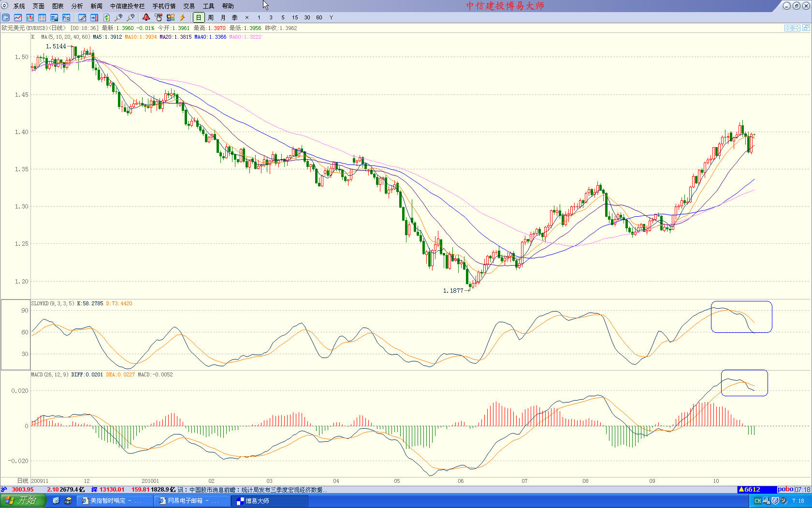Click the × tick period button
Image resolution: width=812 pixels, height=508 pixels.
click(247, 17)
